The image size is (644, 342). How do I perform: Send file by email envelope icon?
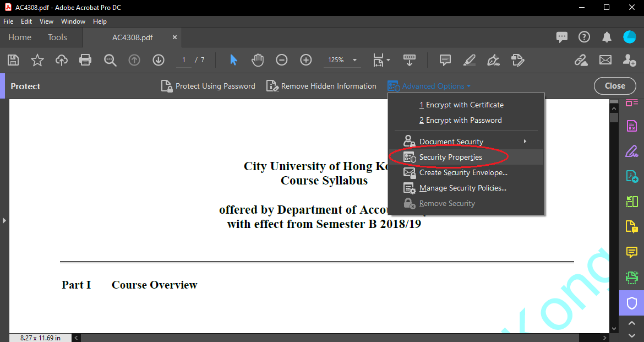click(x=605, y=60)
